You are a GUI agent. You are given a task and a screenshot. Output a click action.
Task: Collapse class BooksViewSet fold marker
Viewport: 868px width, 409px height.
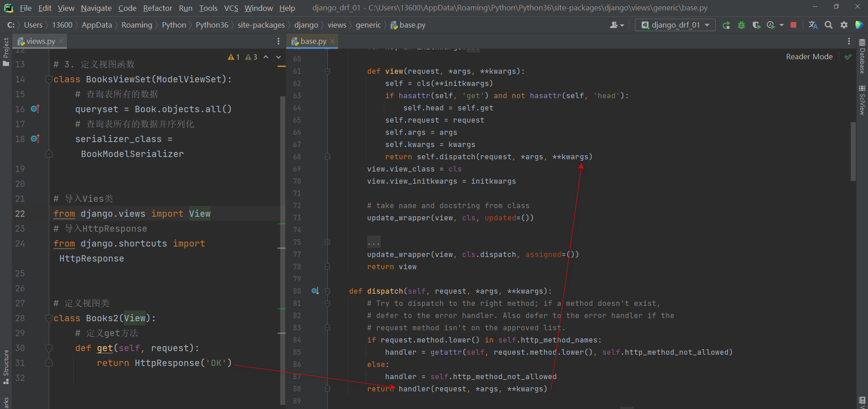pyautogui.click(x=49, y=79)
